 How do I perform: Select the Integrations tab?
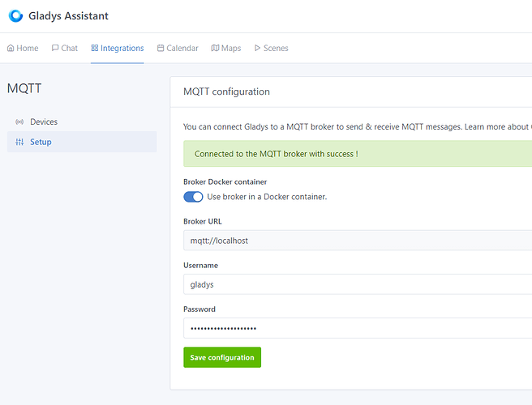pos(118,48)
